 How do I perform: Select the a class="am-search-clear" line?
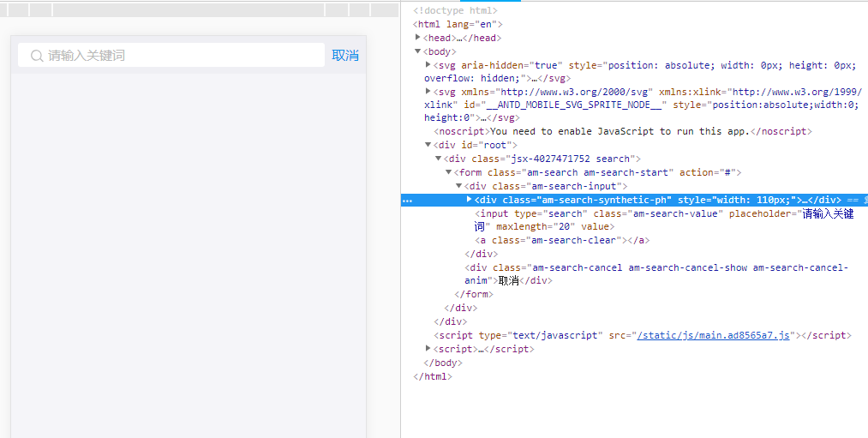pos(562,240)
